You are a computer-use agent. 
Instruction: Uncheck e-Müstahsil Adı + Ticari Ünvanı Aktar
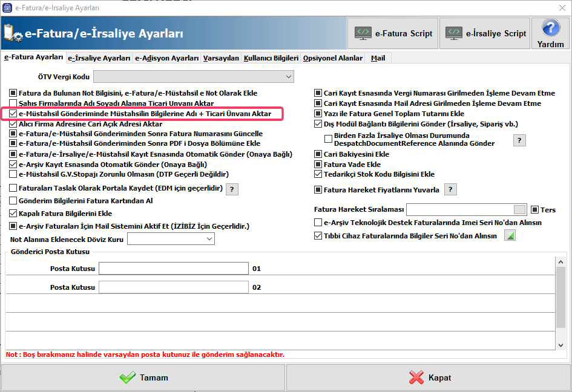(x=14, y=114)
